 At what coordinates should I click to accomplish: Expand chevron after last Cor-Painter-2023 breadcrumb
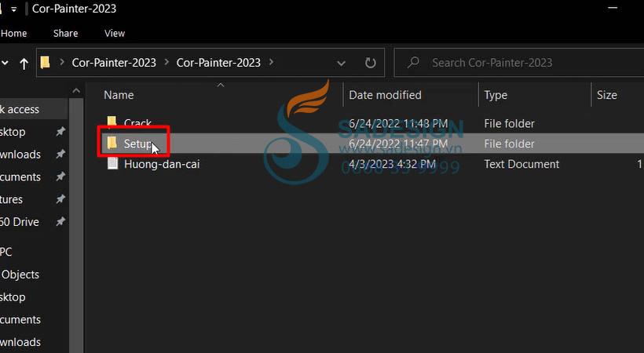click(x=271, y=63)
